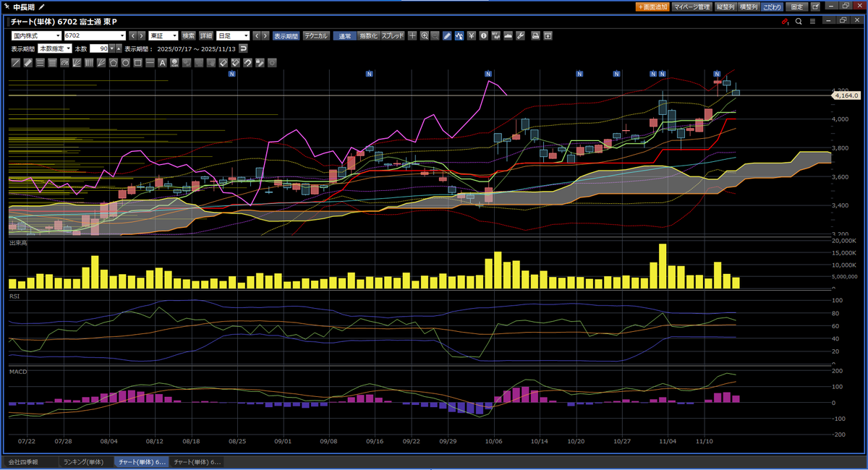
Task: Toggle the 固定 lock button
Action: pos(796,7)
